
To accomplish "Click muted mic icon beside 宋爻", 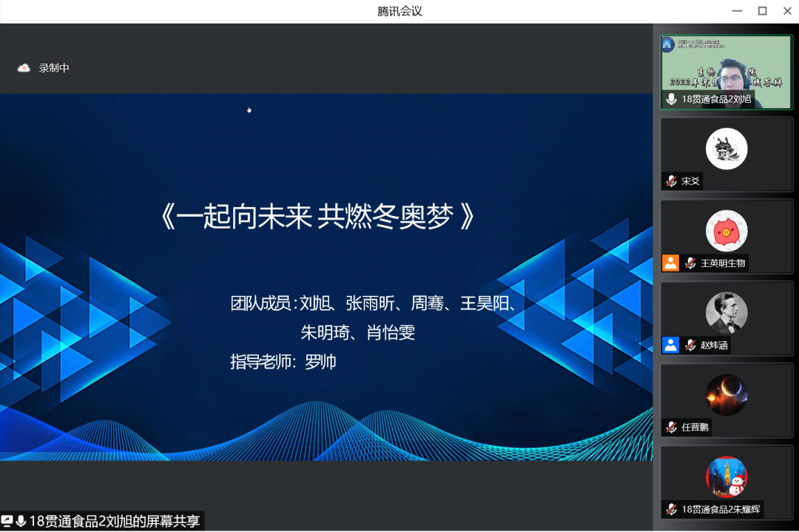I will (x=671, y=181).
